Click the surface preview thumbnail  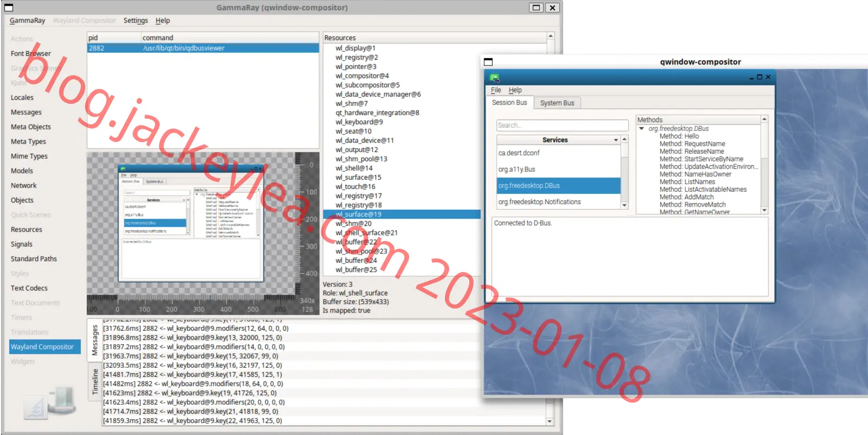191,223
